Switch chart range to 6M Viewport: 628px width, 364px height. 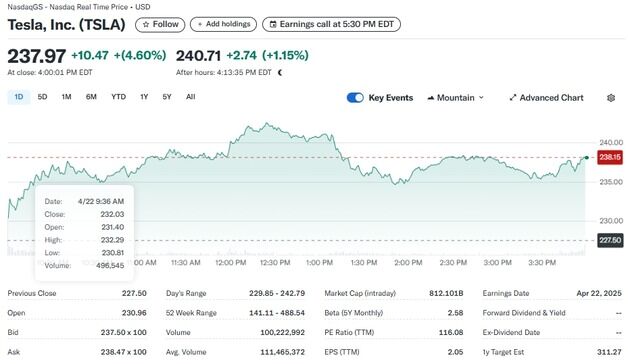91,97
